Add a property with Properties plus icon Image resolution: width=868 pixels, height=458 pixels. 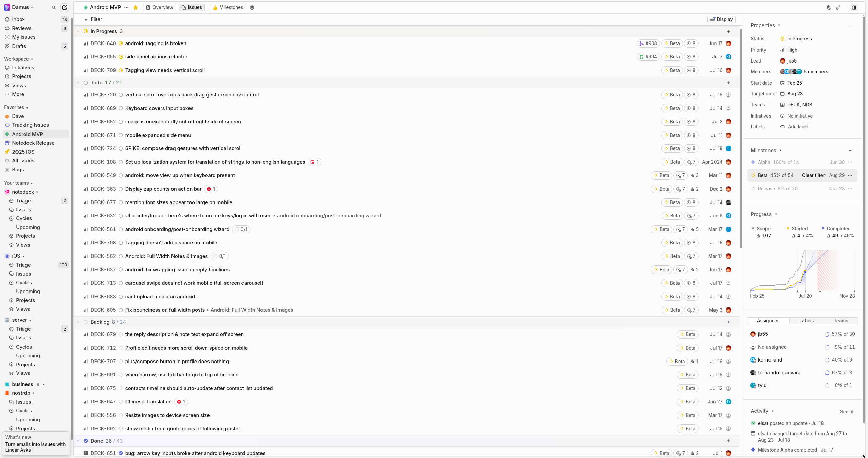(850, 25)
